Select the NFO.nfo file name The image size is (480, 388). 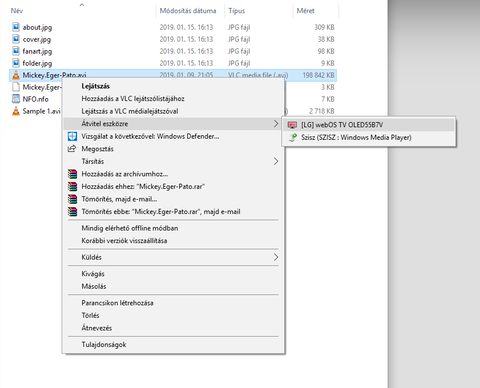click(x=35, y=99)
